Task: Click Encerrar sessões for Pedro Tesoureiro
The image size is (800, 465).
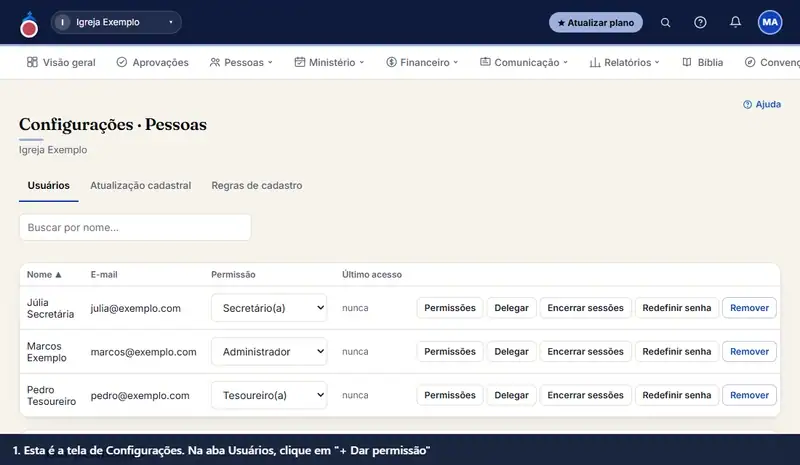Action: [x=585, y=395]
